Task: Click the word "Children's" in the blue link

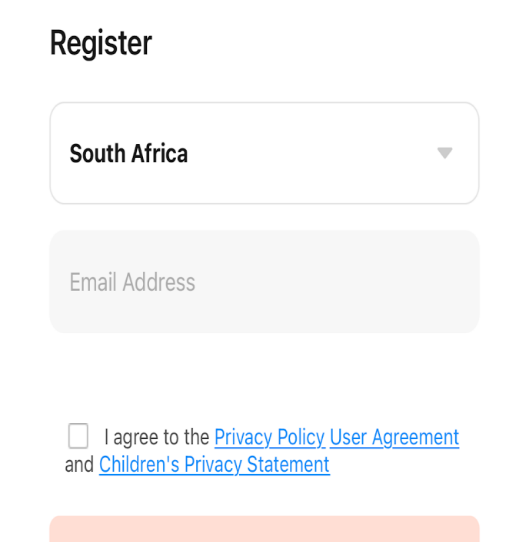Action: pyautogui.click(x=139, y=464)
